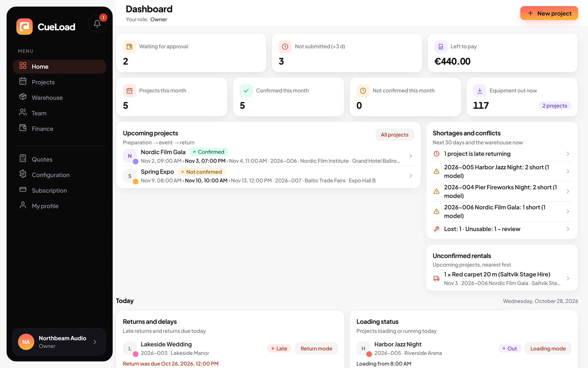
Task: Open the 1 project is late returning chevron
Action: [x=568, y=154]
